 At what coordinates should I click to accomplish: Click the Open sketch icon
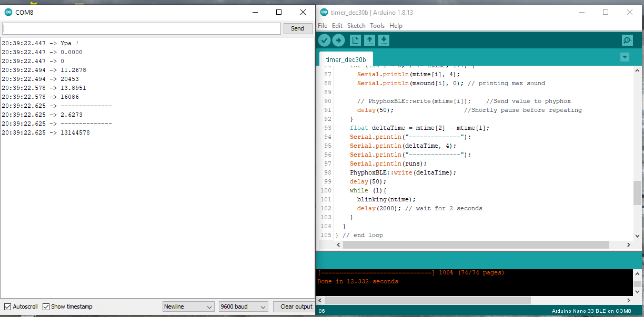(x=369, y=40)
